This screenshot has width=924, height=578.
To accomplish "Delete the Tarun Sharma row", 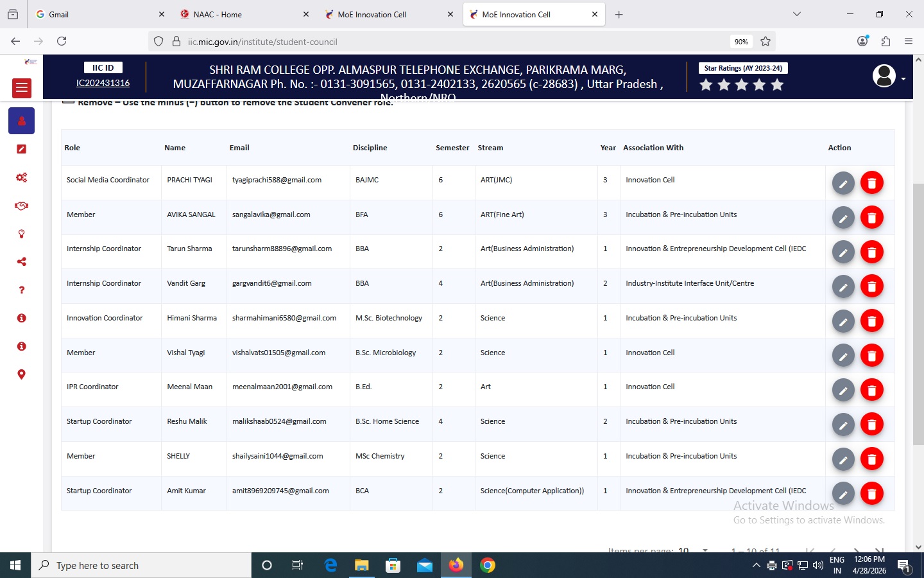I will [x=872, y=252].
